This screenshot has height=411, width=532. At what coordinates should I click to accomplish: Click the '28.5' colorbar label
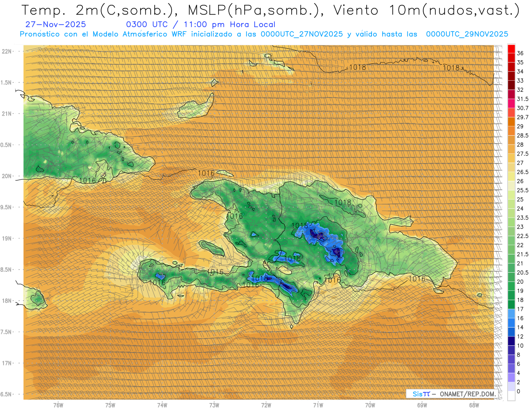(x=523, y=136)
